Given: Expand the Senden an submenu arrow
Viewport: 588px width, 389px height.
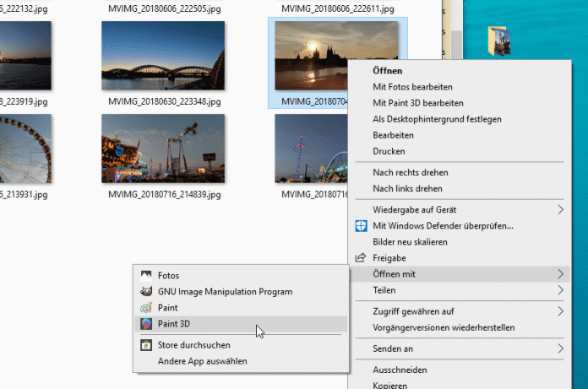Looking at the screenshot, I should point(559,348).
